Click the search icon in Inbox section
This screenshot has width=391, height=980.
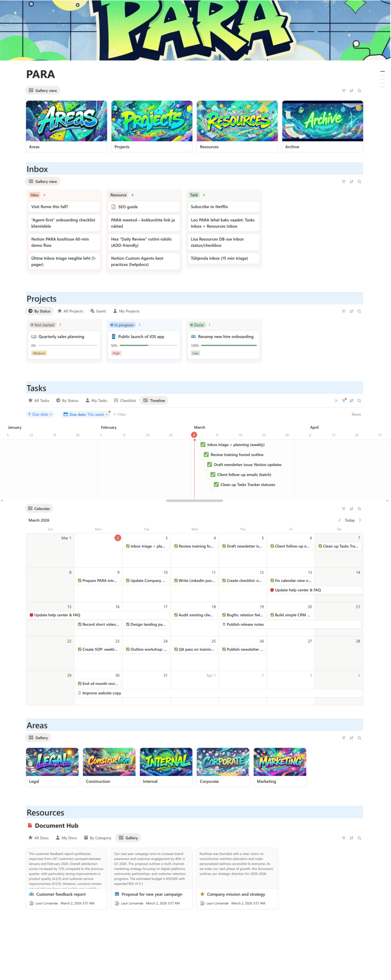[x=359, y=182]
